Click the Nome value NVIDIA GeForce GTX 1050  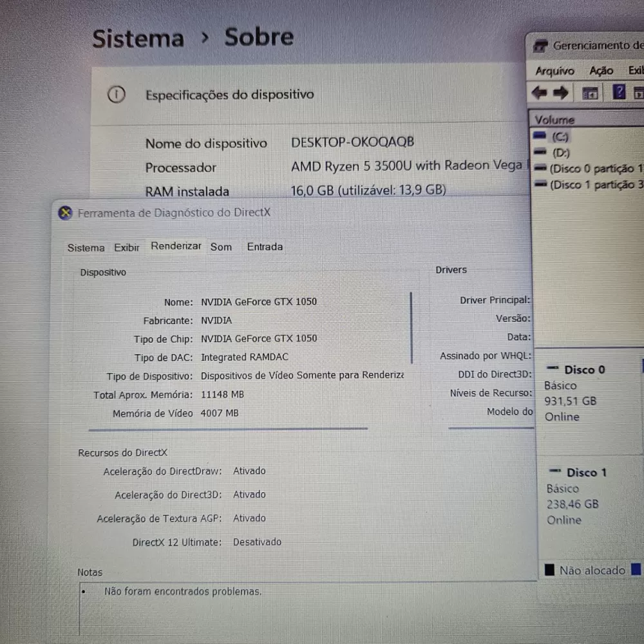[x=259, y=302]
